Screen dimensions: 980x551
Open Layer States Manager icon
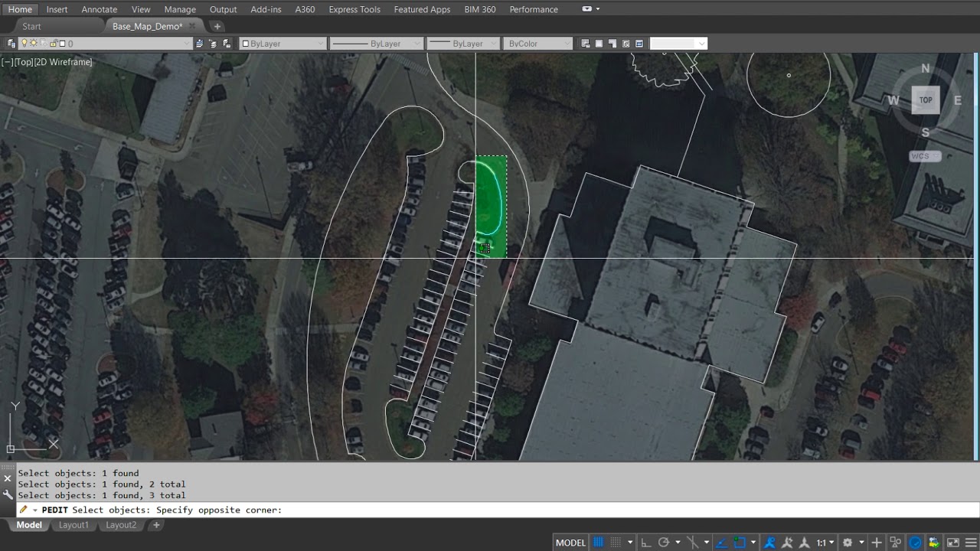pyautogui.click(x=227, y=44)
